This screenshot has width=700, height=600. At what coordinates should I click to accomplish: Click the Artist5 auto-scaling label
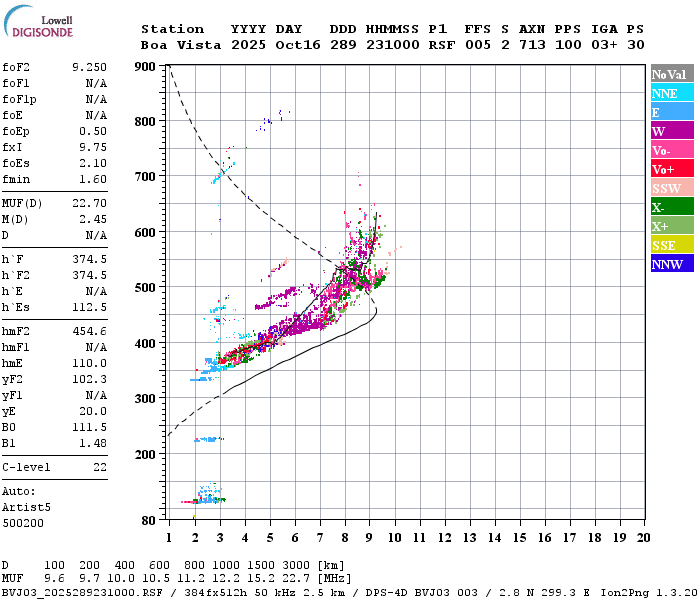tap(26, 508)
